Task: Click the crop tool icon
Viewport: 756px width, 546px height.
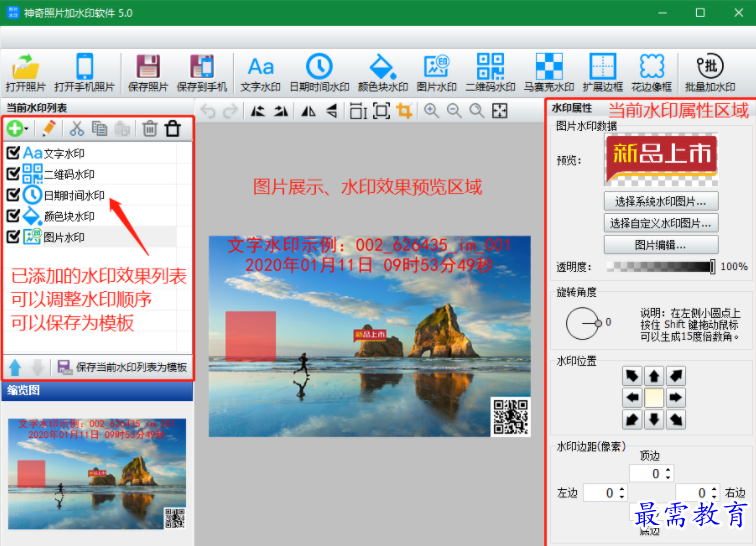Action: tap(404, 111)
